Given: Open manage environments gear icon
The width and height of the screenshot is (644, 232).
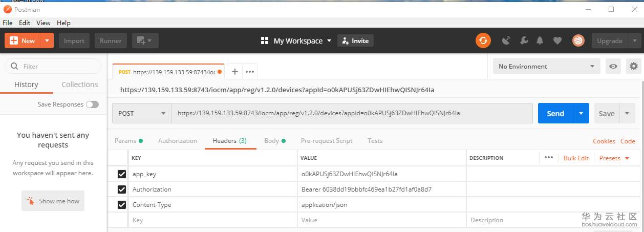Looking at the screenshot, I should pyautogui.click(x=634, y=66).
